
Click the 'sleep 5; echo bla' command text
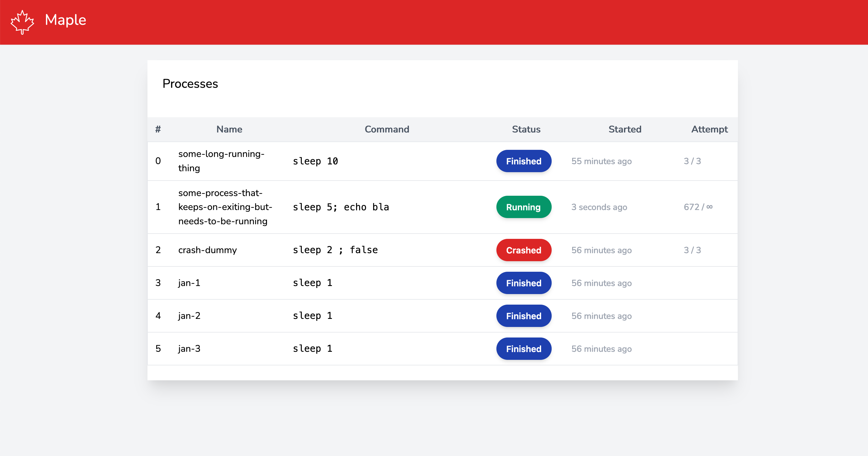point(341,207)
